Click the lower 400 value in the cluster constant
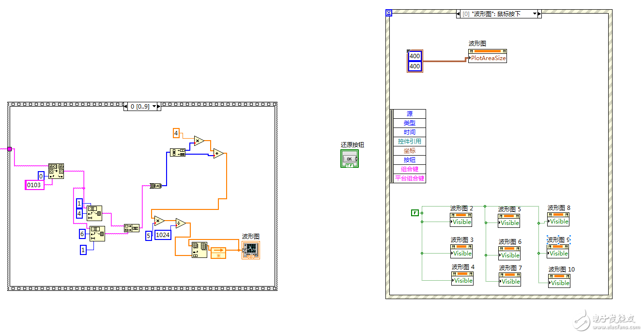644x335 pixels. [x=415, y=66]
